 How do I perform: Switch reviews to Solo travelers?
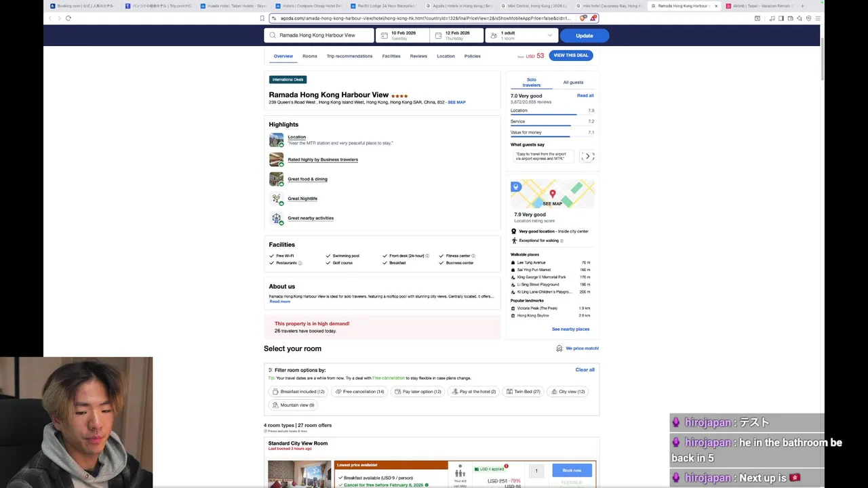click(x=531, y=82)
